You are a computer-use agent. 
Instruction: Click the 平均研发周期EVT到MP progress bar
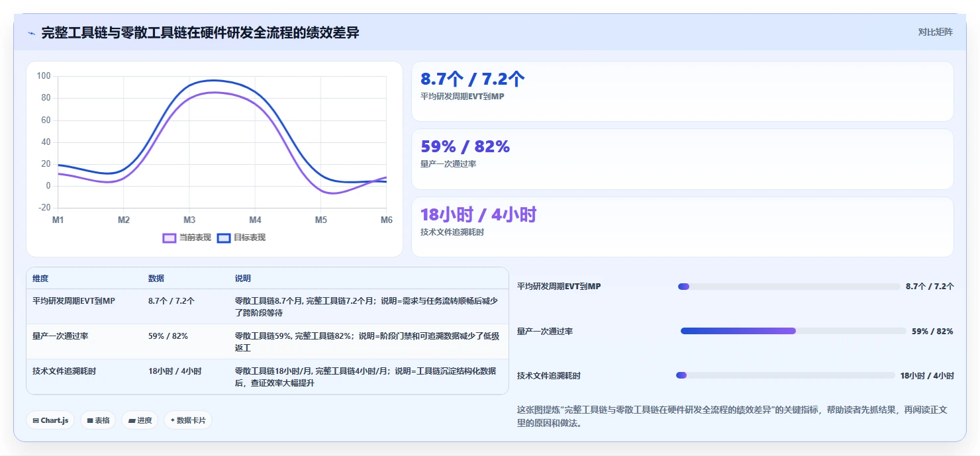789,287
